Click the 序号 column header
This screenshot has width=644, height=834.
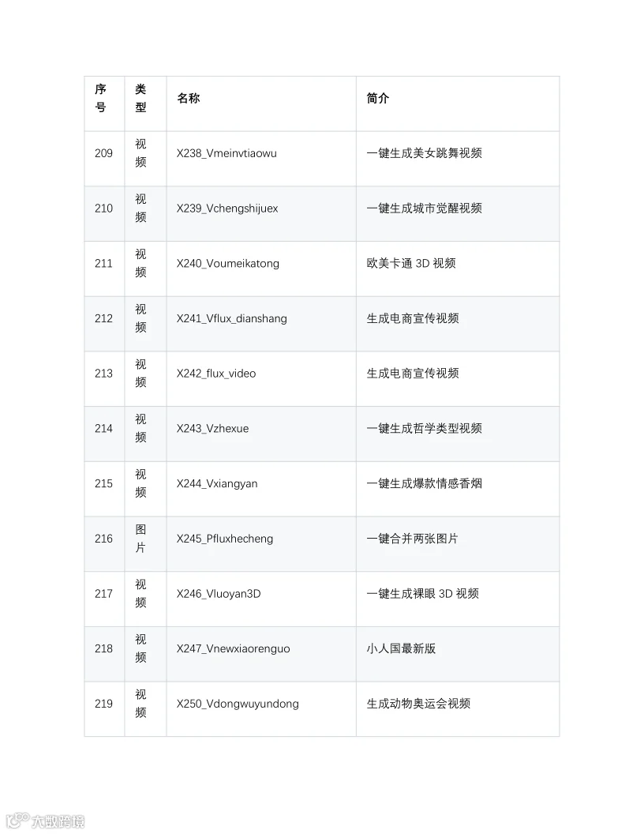(100, 99)
